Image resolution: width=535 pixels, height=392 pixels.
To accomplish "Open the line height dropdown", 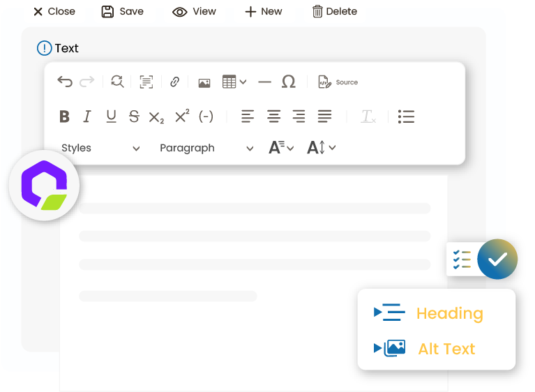I will point(322,147).
